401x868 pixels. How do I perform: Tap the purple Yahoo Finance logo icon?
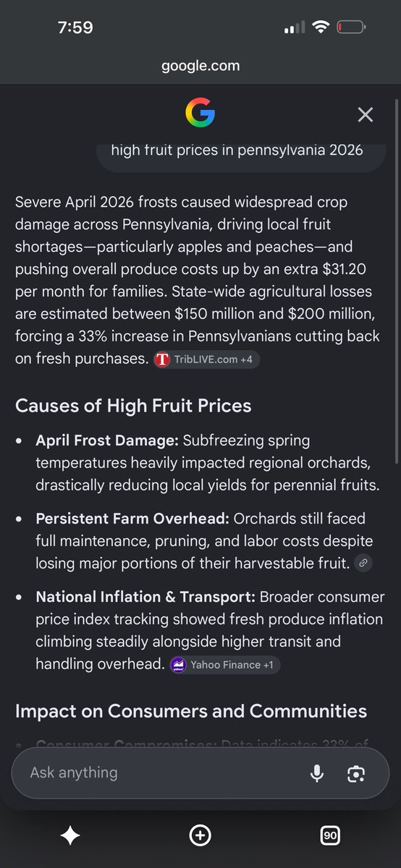[x=177, y=665]
